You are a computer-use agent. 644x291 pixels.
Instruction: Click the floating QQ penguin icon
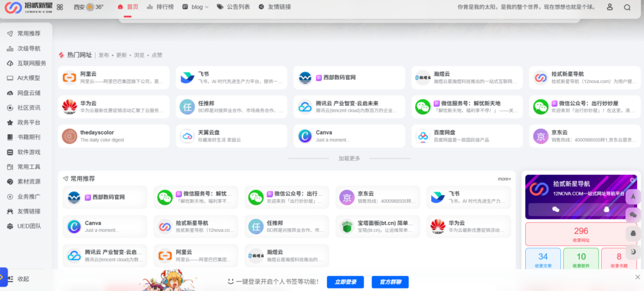(x=633, y=233)
